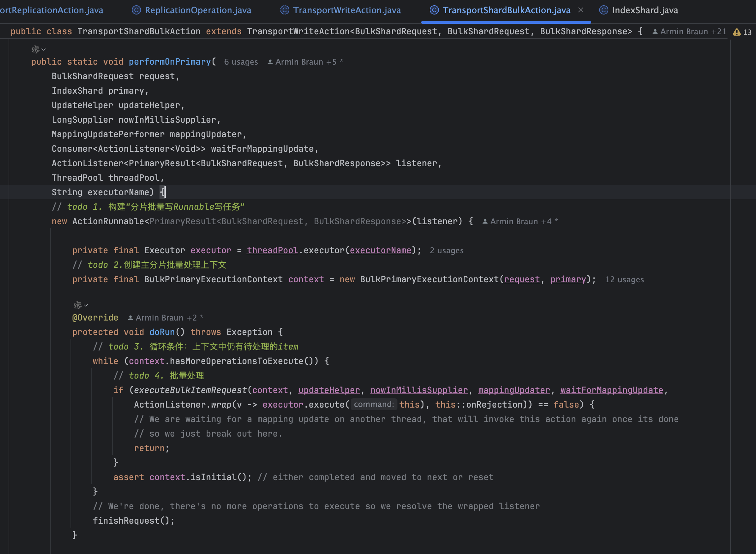The width and height of the screenshot is (756, 554).
Task: Click the TransportWriteAction superclass name
Action: coord(298,32)
